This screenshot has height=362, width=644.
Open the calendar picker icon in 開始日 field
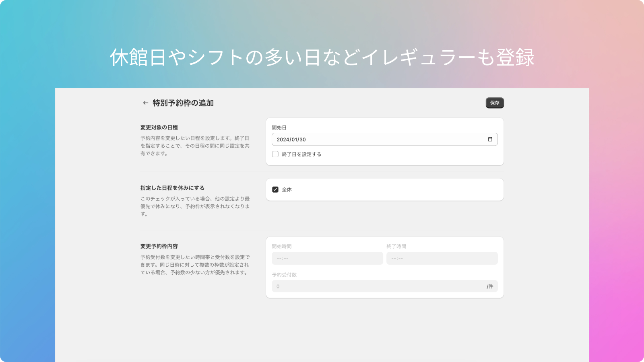pyautogui.click(x=490, y=139)
